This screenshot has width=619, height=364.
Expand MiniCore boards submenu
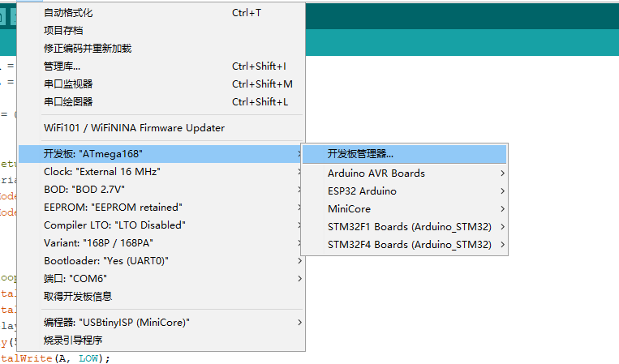pyautogui.click(x=349, y=209)
